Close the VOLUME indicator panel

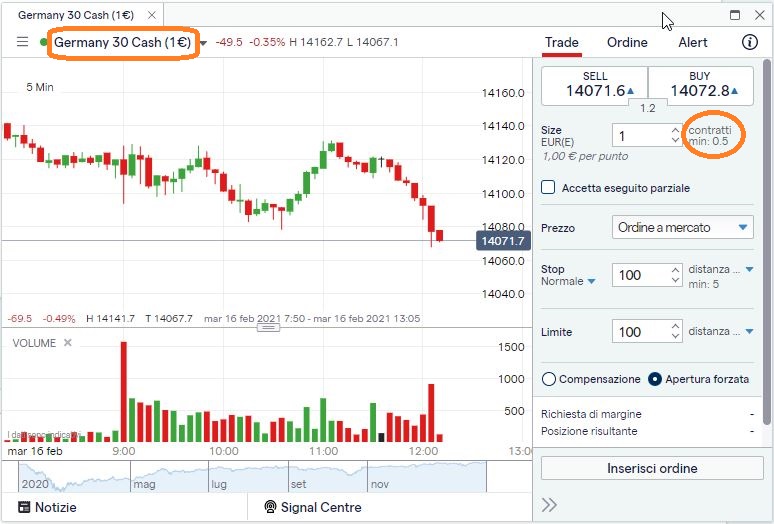tap(68, 343)
